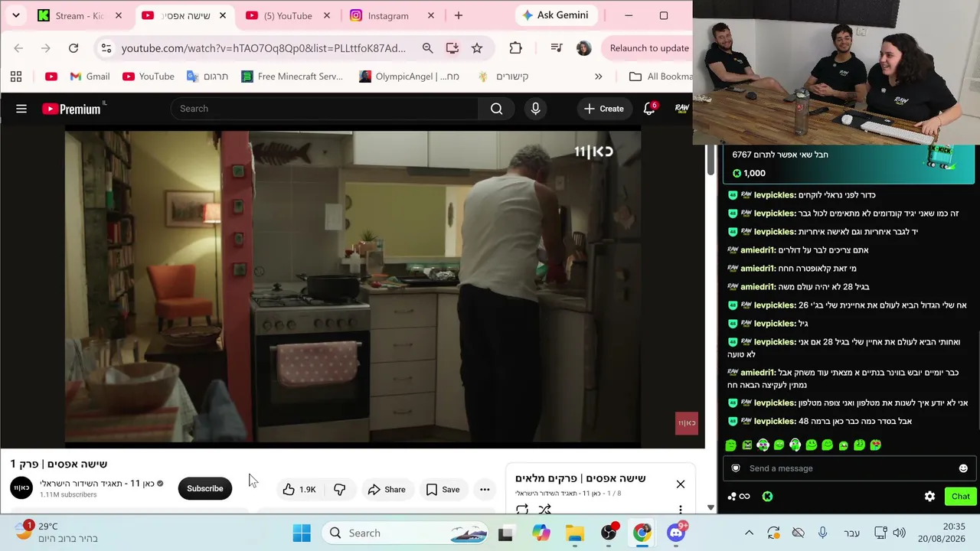980x551 pixels.
Task: Open the chat identity shield icon
Action: (736, 468)
